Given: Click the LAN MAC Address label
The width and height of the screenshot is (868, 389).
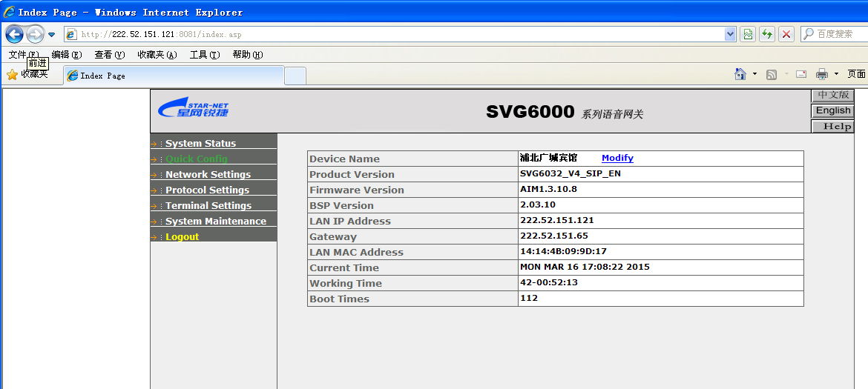Looking at the screenshot, I should pyautogui.click(x=357, y=252).
